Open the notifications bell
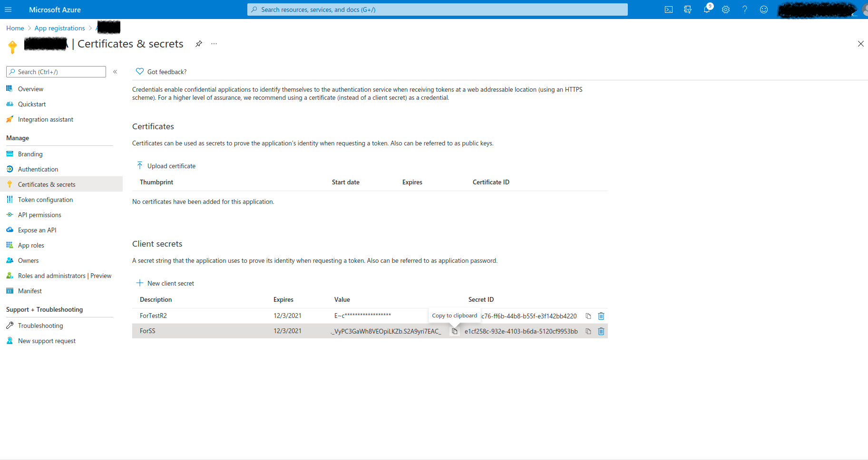This screenshot has height=460, width=868. tap(707, 10)
